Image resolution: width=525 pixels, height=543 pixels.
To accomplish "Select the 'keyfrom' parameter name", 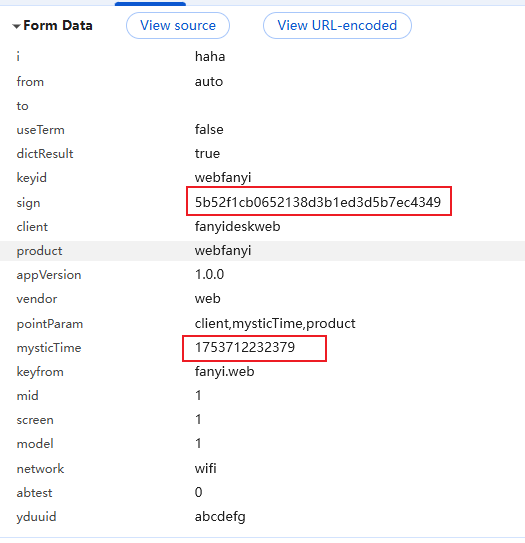I will [40, 372].
